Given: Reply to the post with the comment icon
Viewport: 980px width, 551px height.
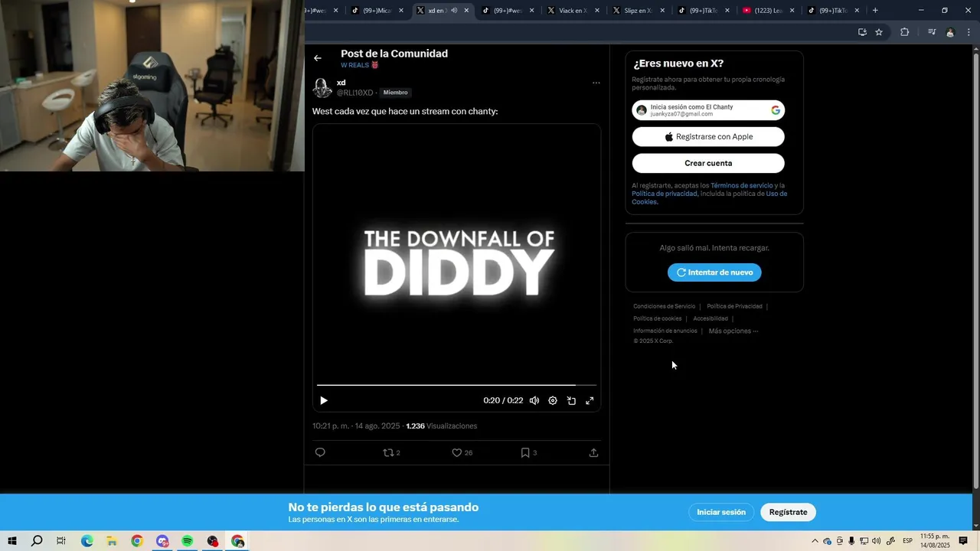Looking at the screenshot, I should tap(320, 452).
